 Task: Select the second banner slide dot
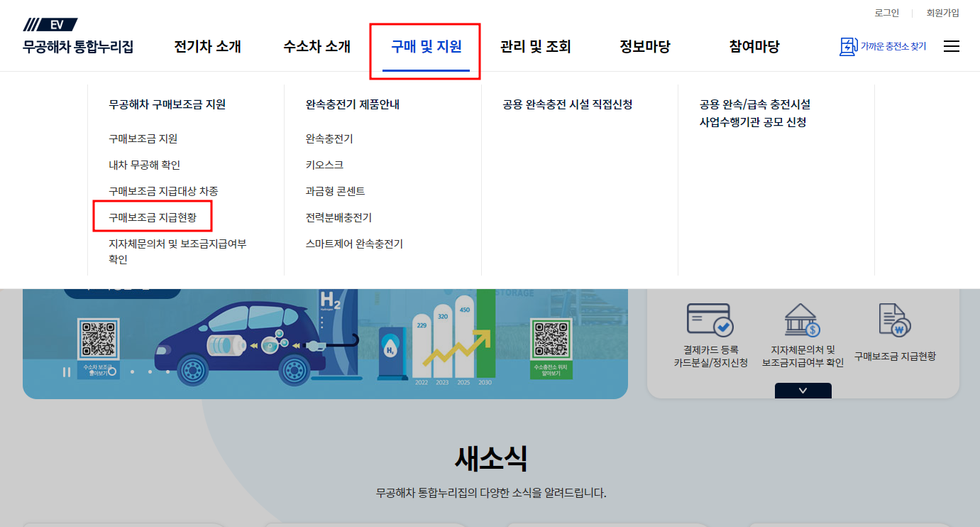[131, 371]
